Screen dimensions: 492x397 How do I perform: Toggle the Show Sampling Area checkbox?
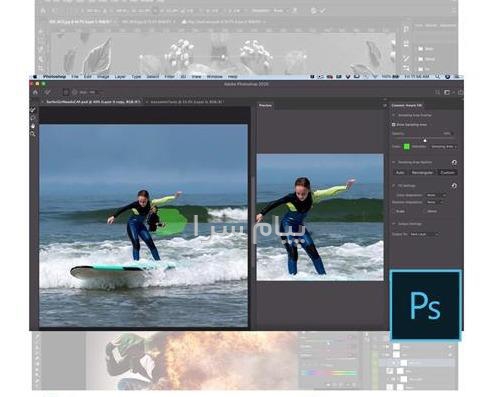(x=394, y=124)
